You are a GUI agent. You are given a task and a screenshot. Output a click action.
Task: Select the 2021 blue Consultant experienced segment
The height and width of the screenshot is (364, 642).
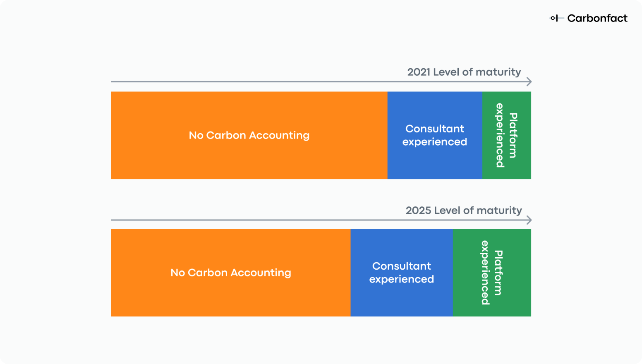pyautogui.click(x=435, y=135)
